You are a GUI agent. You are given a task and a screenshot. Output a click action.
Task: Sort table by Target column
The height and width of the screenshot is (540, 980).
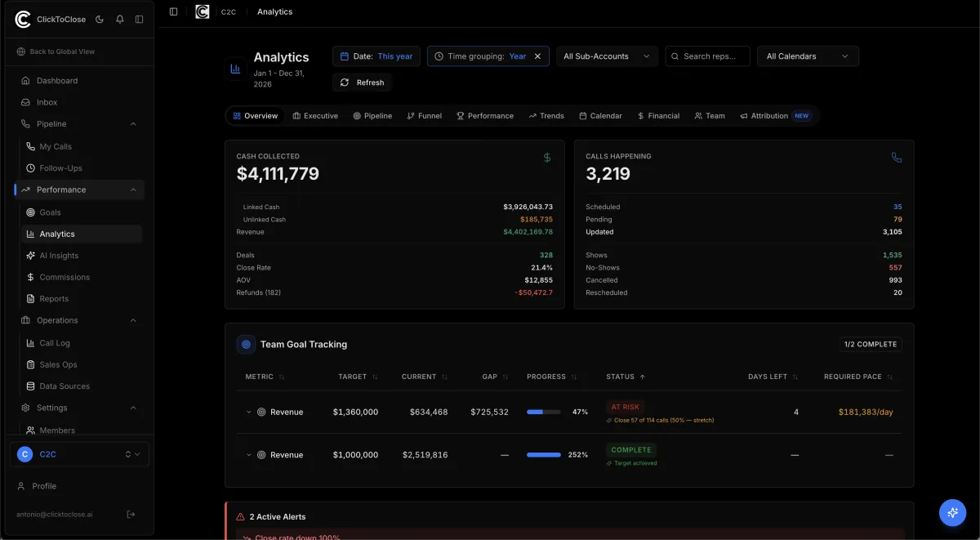[x=358, y=377]
